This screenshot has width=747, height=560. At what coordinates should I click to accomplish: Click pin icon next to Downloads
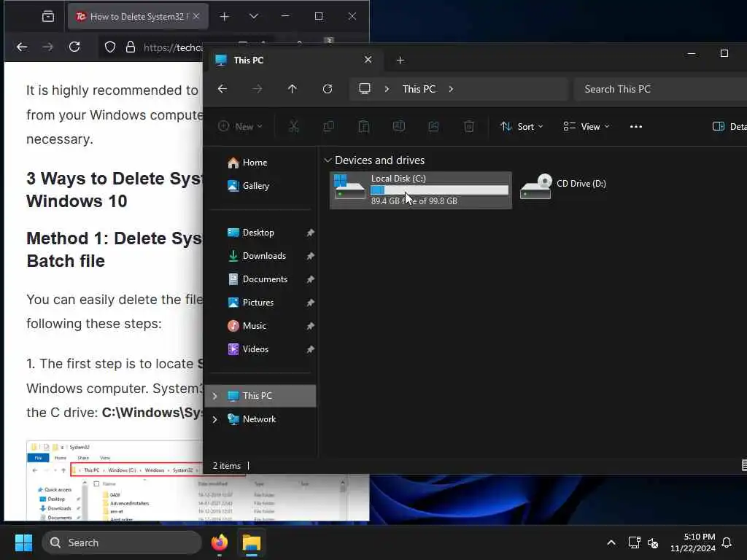[x=310, y=256]
